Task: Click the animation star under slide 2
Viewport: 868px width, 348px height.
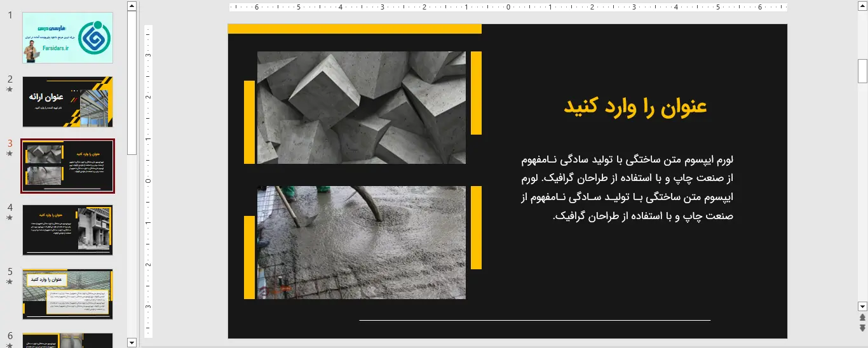Action: tap(10, 90)
